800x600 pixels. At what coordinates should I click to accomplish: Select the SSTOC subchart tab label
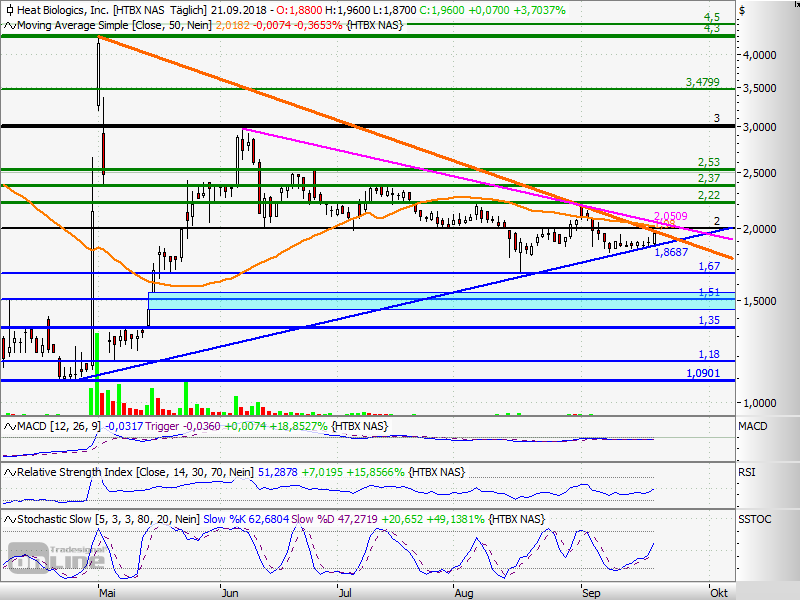coord(755,519)
